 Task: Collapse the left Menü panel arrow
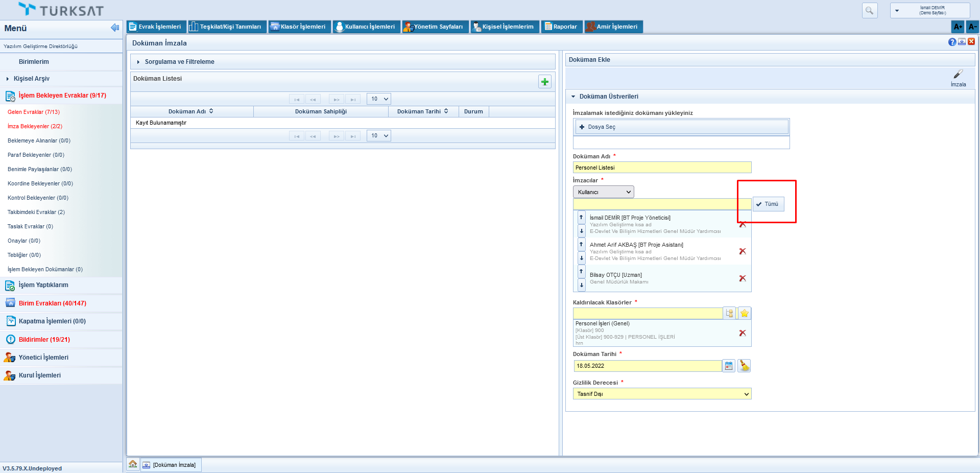pyautogui.click(x=115, y=28)
